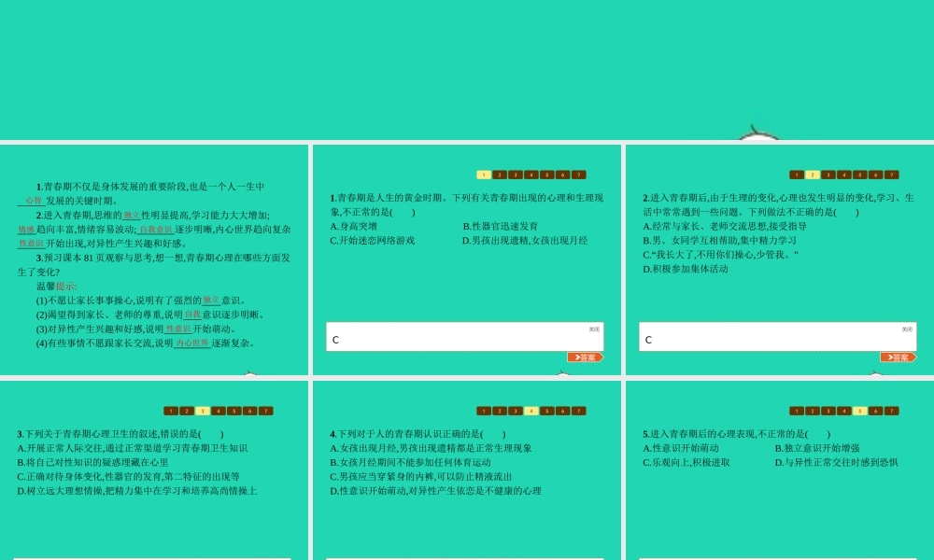Viewport: 934px width, 560px height.
Task: Close the answer box in question 1 slide
Action: click(x=594, y=329)
